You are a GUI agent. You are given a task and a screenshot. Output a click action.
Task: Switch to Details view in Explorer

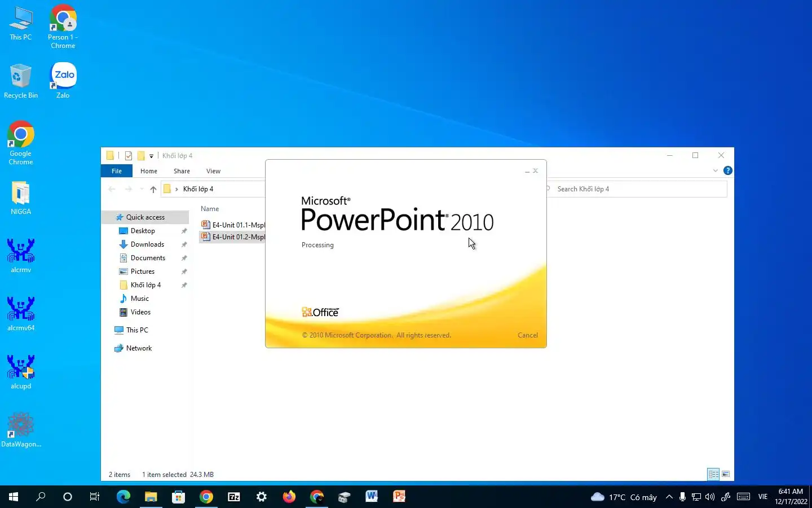pos(713,474)
